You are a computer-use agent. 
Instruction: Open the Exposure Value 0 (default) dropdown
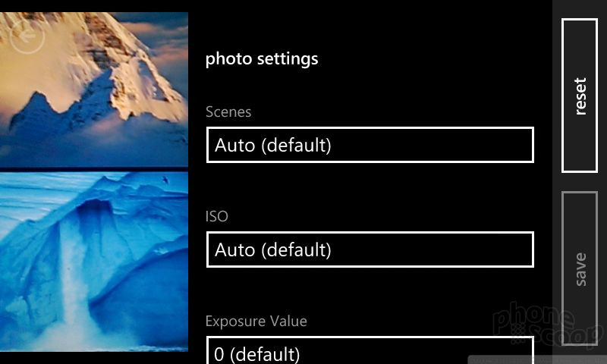click(370, 350)
